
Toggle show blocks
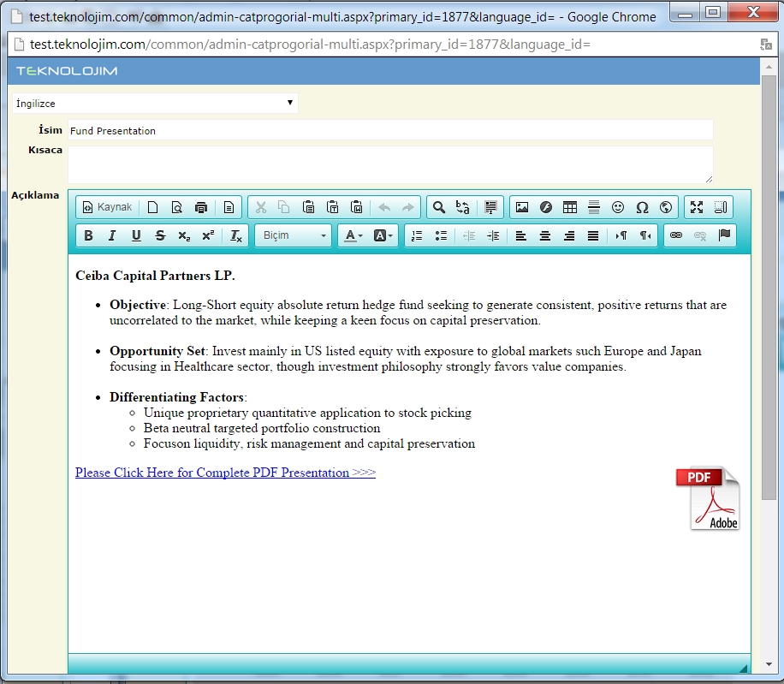pyautogui.click(x=721, y=207)
